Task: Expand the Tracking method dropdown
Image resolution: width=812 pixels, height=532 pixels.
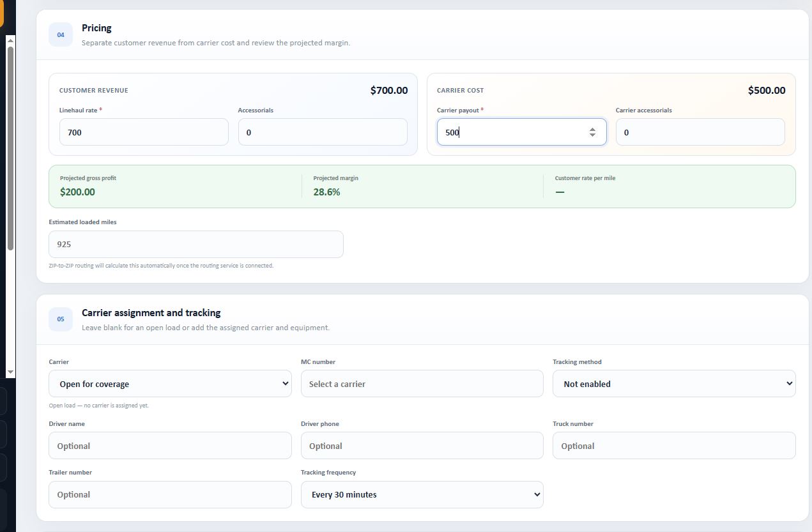Action: [674, 384]
